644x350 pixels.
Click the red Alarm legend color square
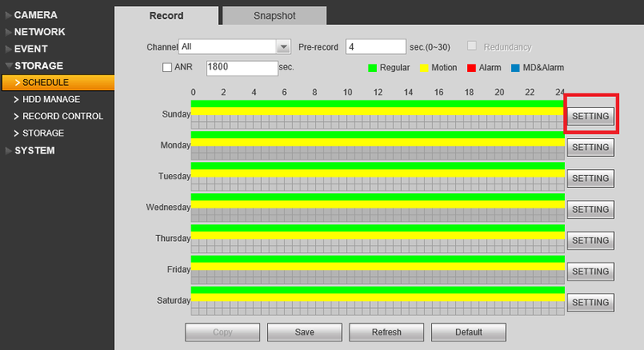[471, 68]
